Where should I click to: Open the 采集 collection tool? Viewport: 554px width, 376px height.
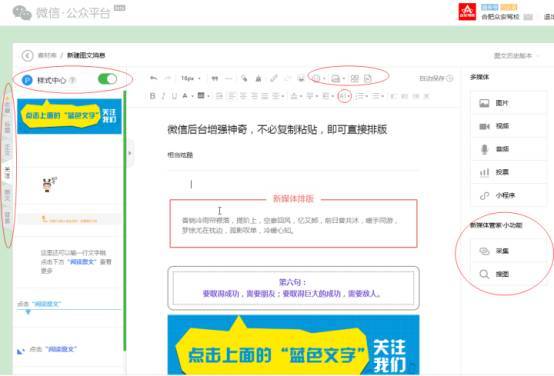pos(509,251)
